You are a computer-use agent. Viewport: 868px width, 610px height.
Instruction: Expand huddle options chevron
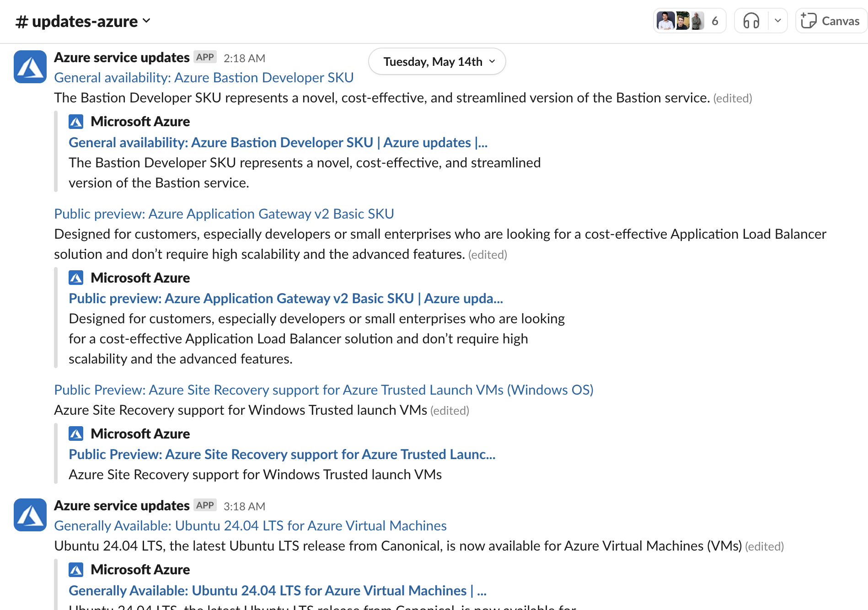pyautogui.click(x=777, y=21)
